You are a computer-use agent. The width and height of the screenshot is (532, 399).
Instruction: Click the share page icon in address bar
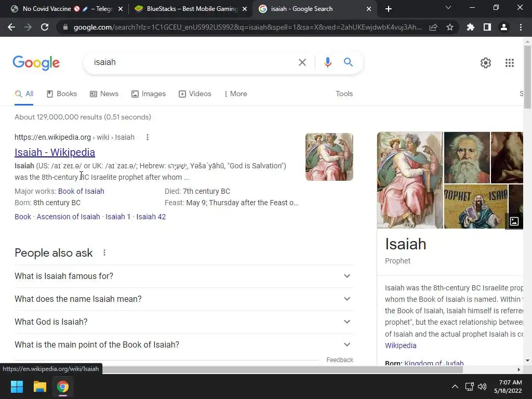[433, 27]
